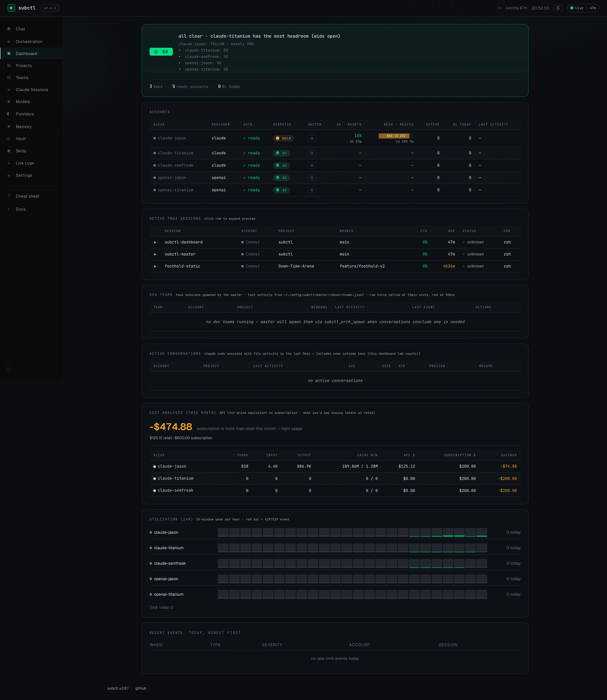Click the 3 tmux summary count
This screenshot has width=607, height=700.
(x=156, y=87)
